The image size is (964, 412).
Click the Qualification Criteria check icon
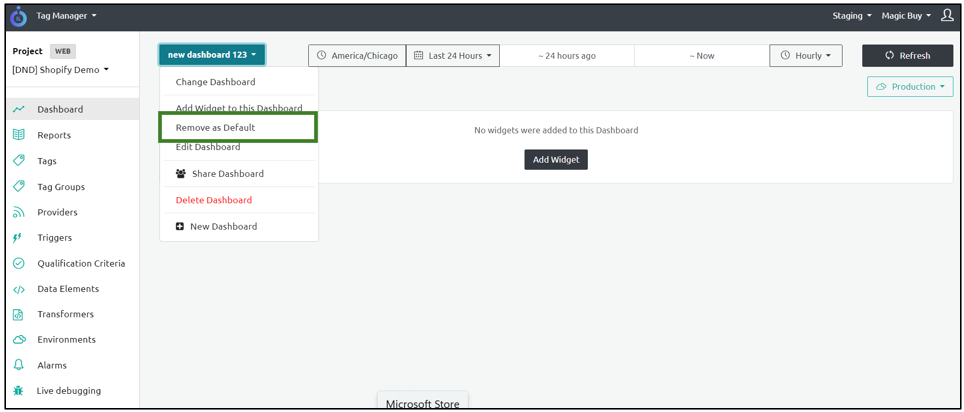click(18, 263)
